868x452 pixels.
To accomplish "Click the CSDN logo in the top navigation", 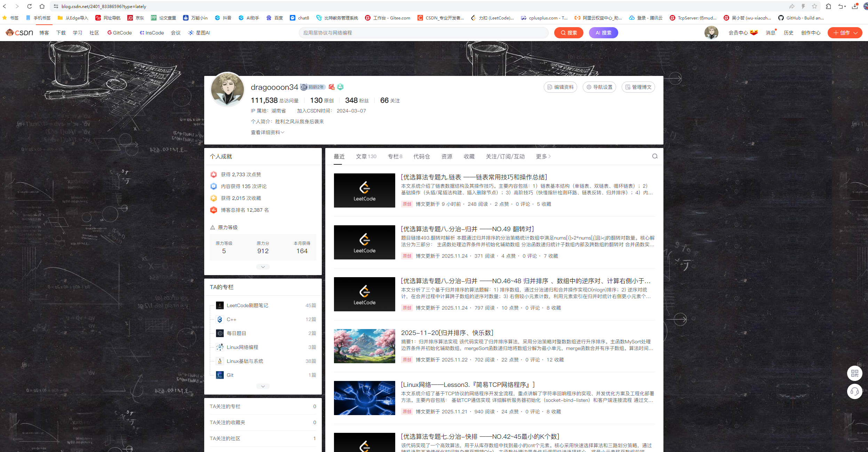I will [x=19, y=32].
